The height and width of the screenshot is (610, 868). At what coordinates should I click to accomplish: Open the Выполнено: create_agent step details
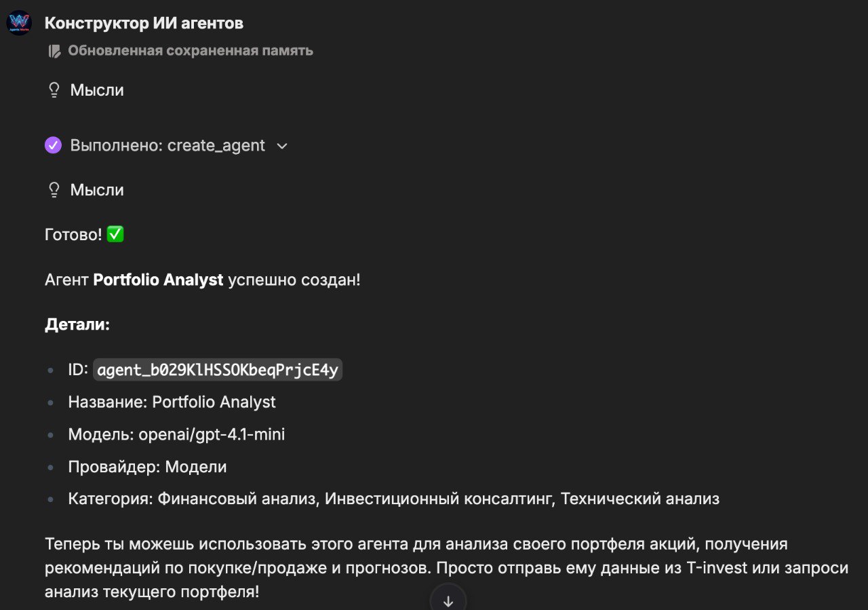(x=167, y=145)
